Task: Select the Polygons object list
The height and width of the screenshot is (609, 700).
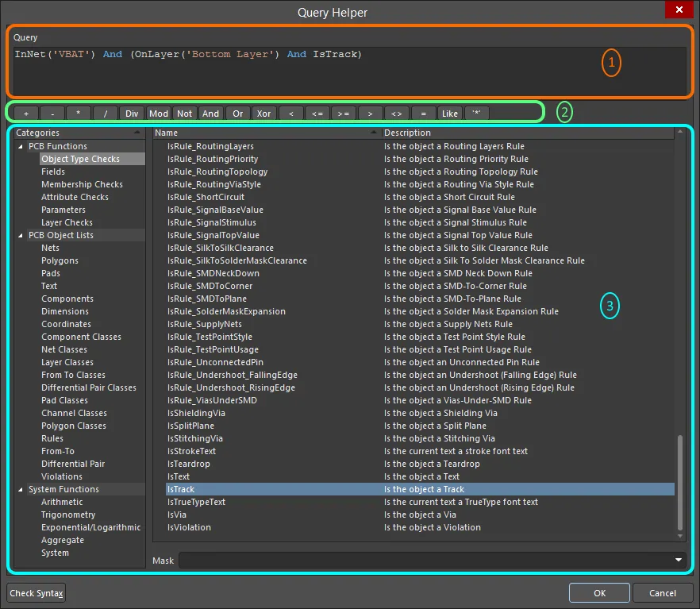Action: [x=60, y=260]
